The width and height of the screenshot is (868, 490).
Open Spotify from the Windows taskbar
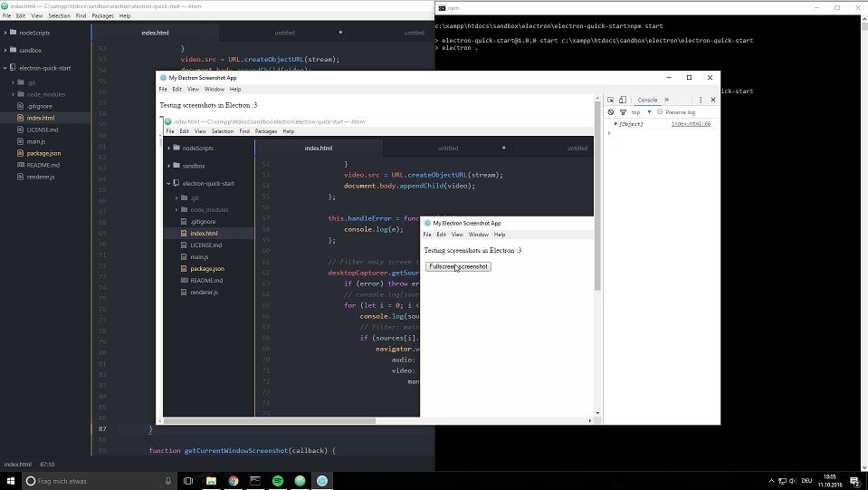point(278,481)
